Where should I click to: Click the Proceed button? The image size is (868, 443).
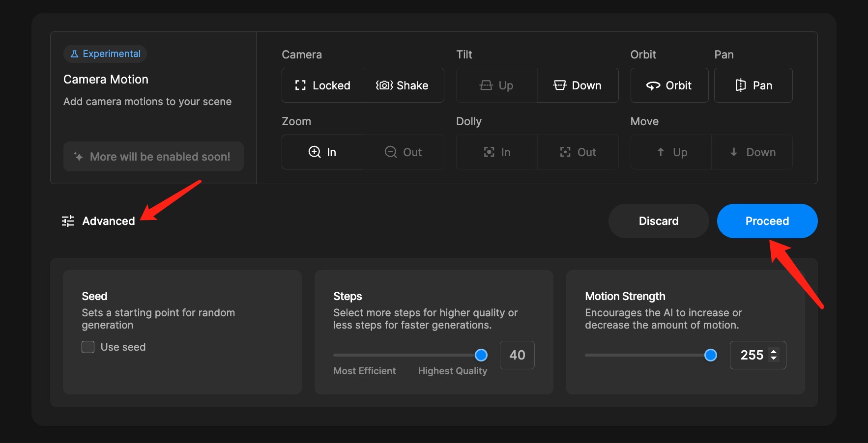click(767, 221)
